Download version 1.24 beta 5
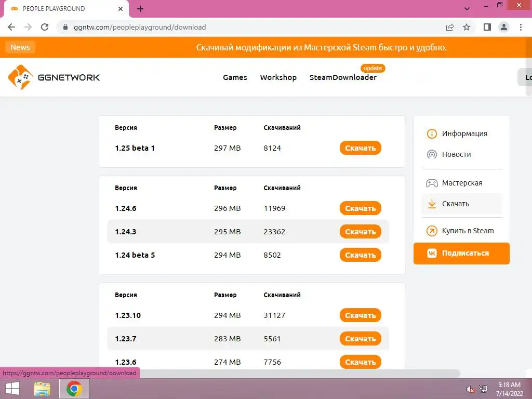The width and height of the screenshot is (532, 399). point(361,255)
